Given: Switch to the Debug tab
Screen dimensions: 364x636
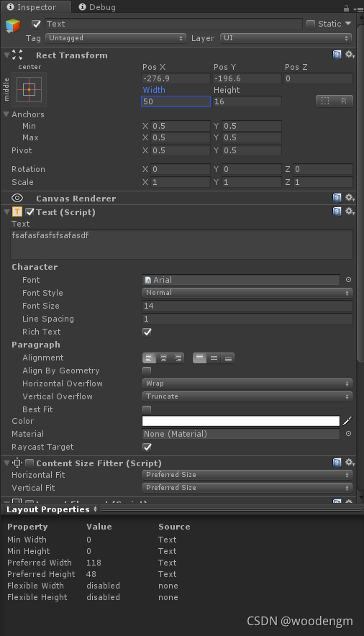Looking at the screenshot, I should click(x=97, y=7).
